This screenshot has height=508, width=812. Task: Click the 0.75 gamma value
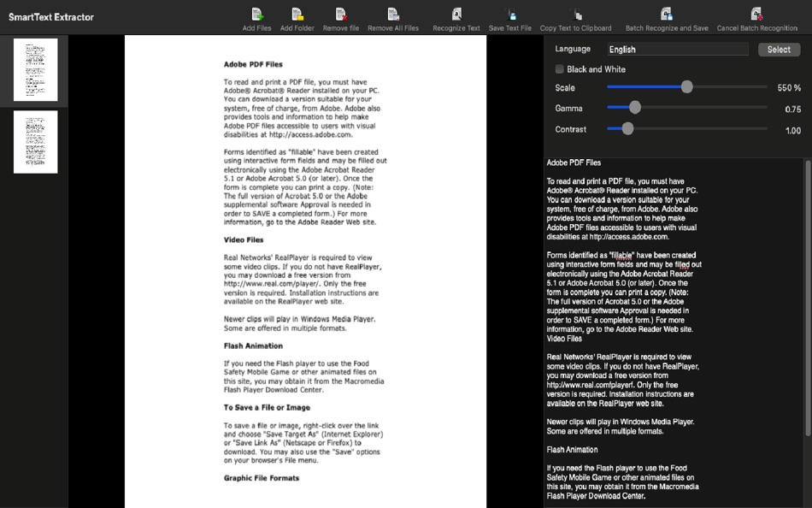point(793,109)
